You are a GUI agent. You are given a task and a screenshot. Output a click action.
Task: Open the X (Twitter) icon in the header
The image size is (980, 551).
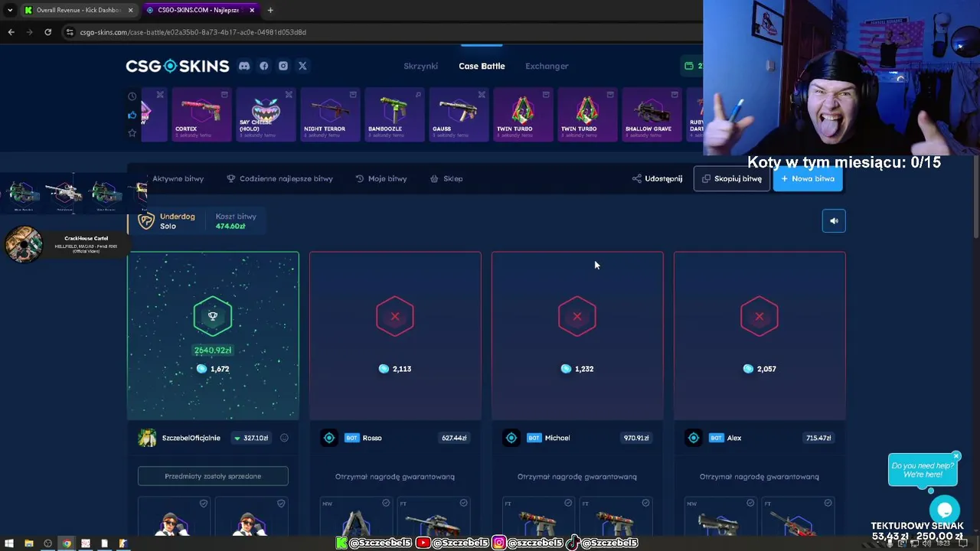click(x=302, y=66)
